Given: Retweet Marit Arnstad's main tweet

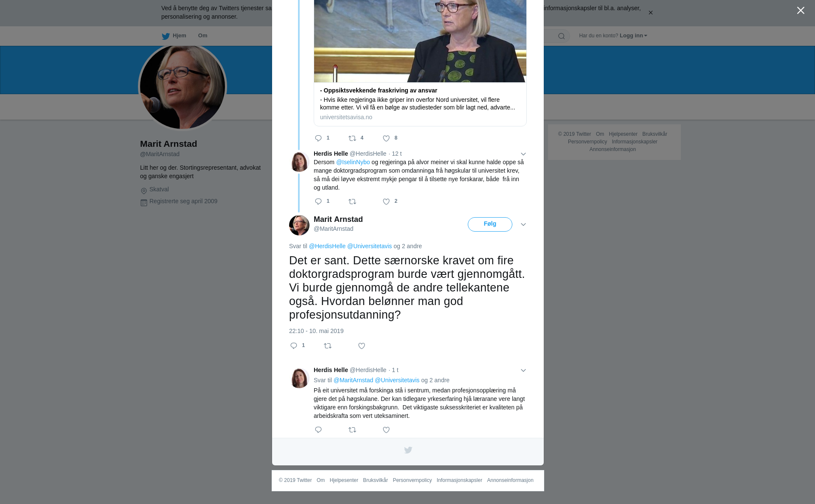Looking at the screenshot, I should 328,346.
